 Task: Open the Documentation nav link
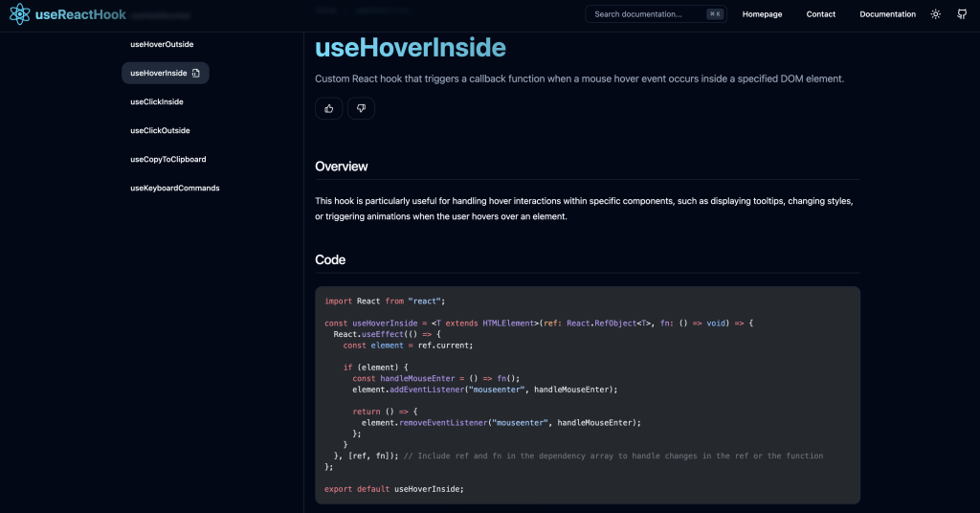pos(887,13)
